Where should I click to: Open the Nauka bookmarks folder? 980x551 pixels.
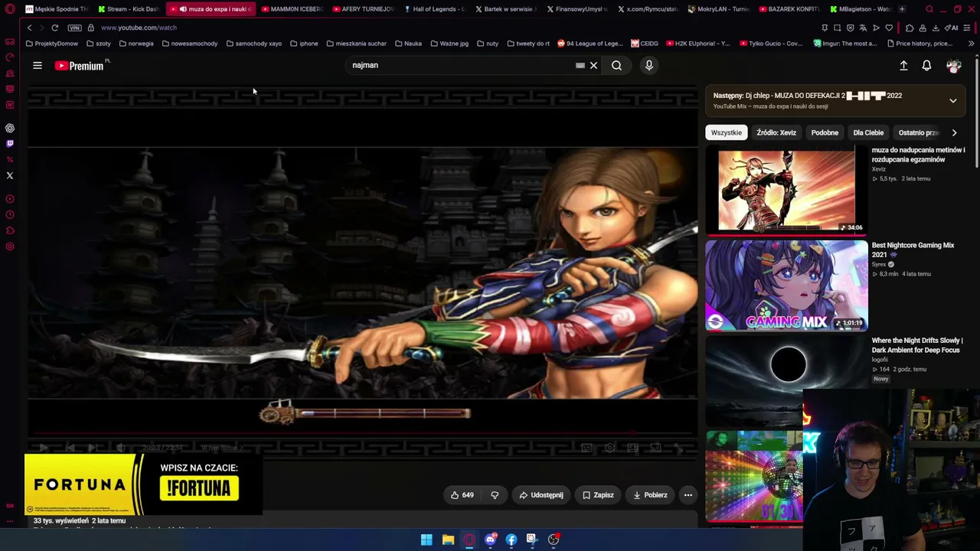(x=408, y=44)
